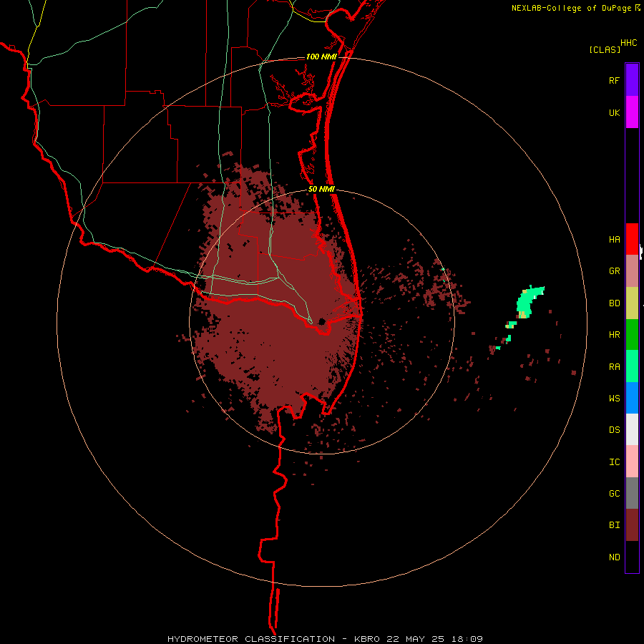Click the ND black legend swatch
The image size is (644, 644).
[632, 557]
